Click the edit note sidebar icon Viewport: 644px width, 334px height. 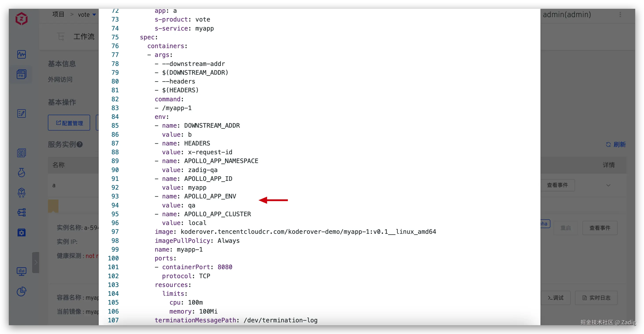(x=22, y=114)
